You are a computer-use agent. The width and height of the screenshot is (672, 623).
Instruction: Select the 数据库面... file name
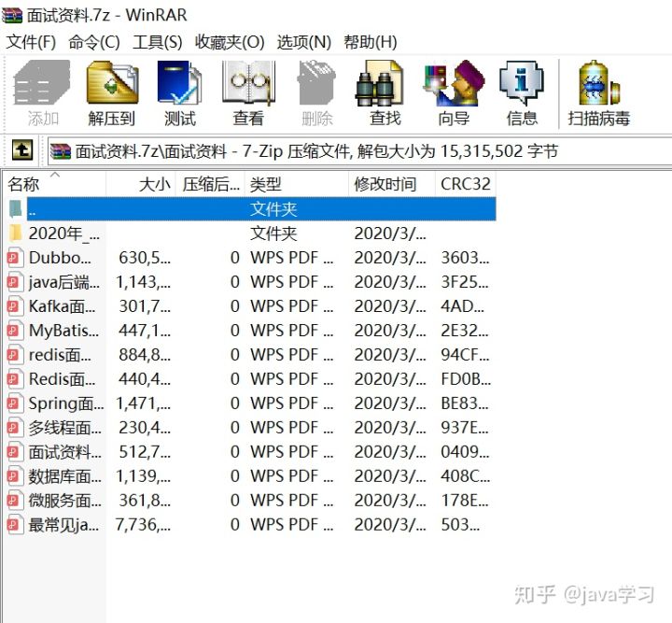click(65, 476)
